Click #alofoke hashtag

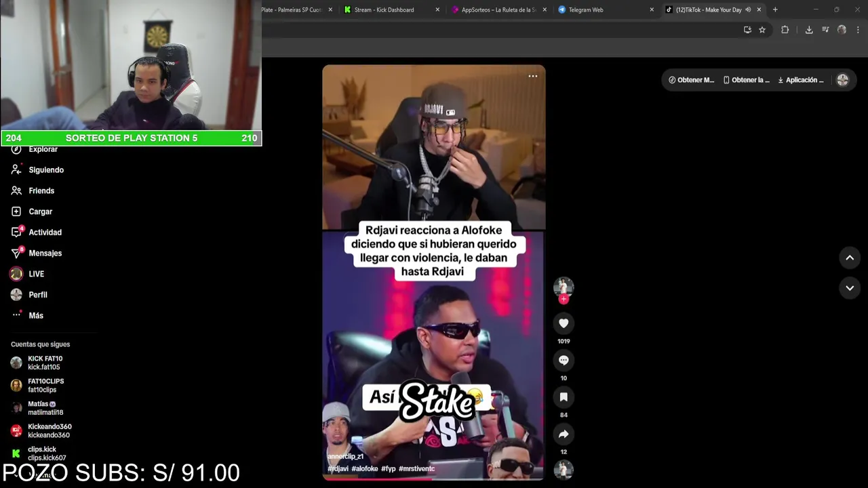pos(365,469)
